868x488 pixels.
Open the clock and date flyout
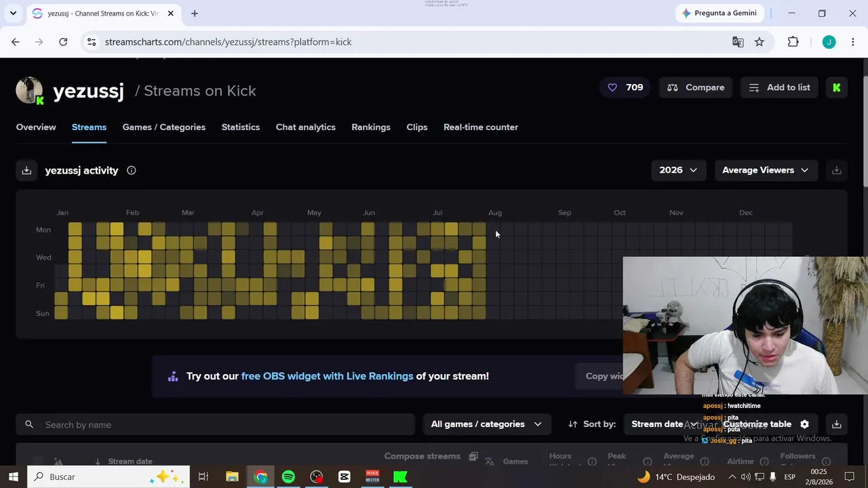(x=819, y=477)
